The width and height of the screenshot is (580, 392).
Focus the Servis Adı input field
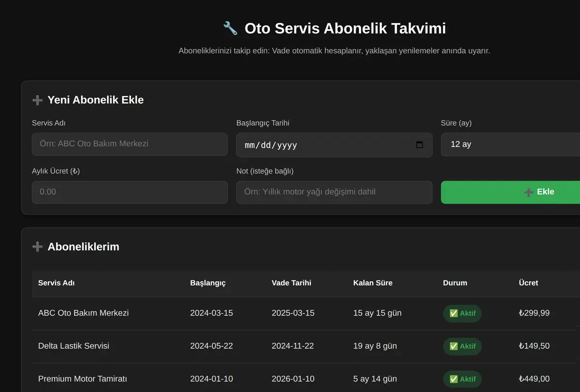tap(130, 144)
